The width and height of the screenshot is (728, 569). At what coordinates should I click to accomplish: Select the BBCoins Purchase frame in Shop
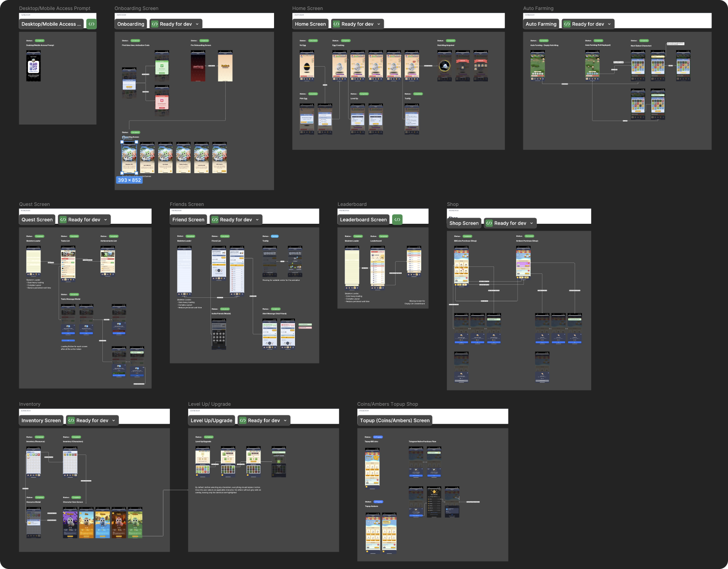point(461,266)
